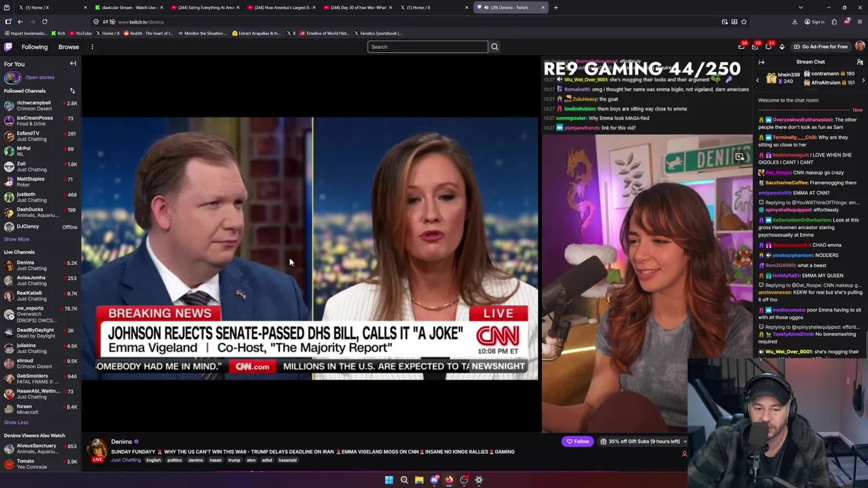This screenshot has height=488, width=868.
Task: Click the search magnifier button
Action: coord(494,47)
